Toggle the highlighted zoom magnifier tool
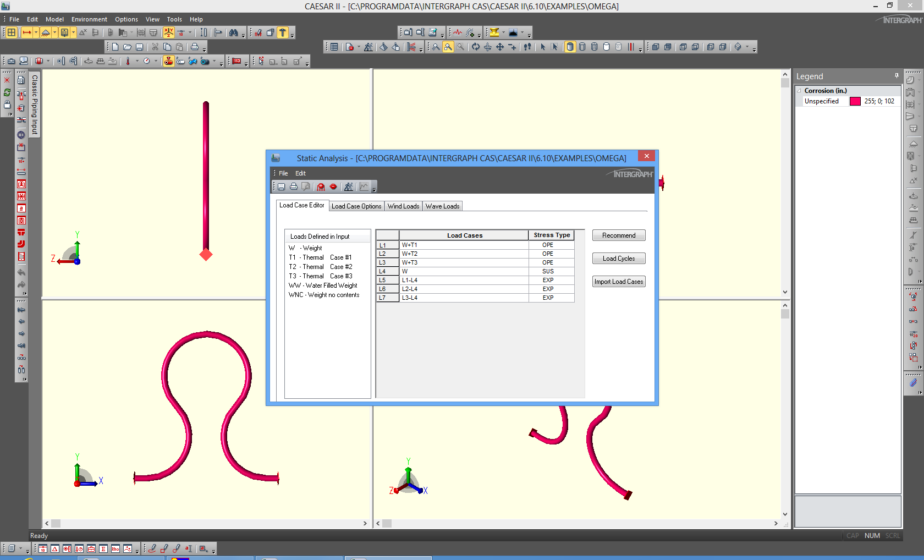 pos(448,47)
